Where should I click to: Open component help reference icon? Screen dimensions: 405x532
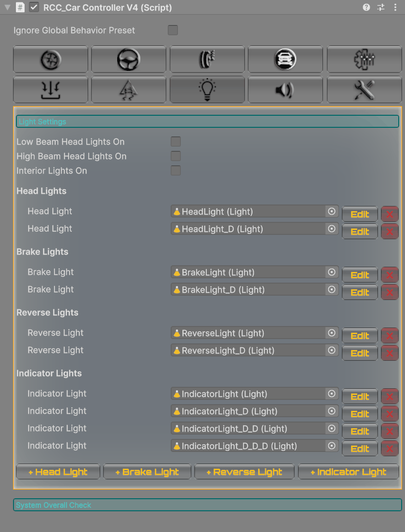point(366,7)
